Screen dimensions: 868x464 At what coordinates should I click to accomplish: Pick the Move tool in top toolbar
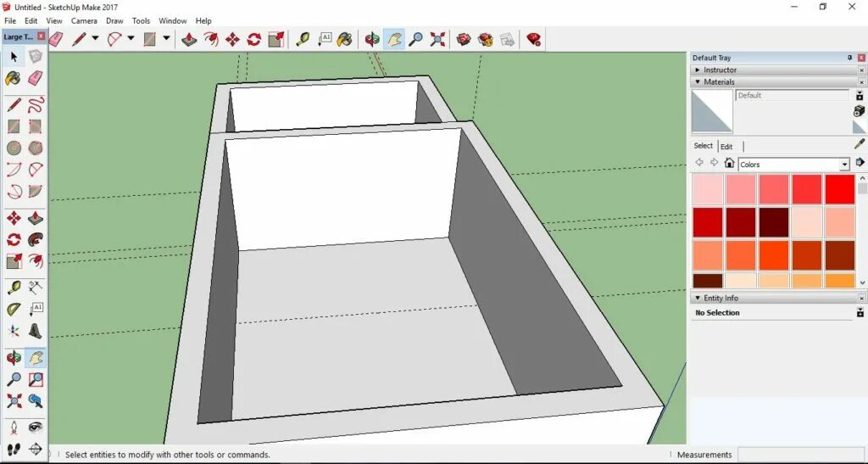tap(232, 39)
